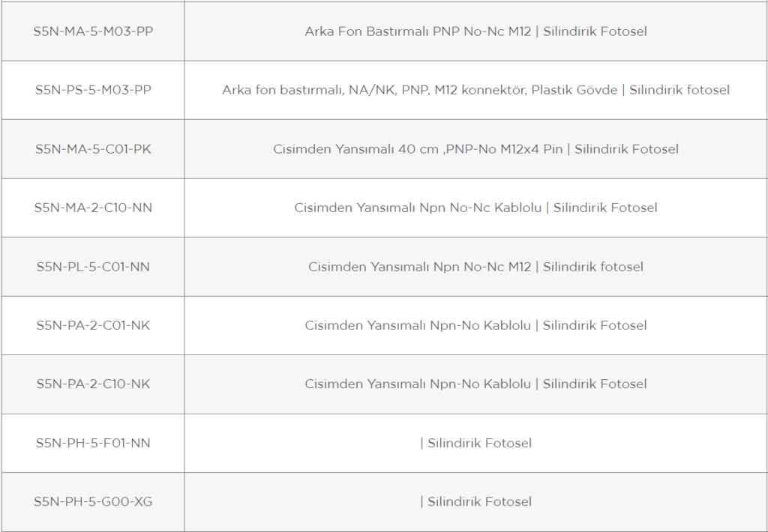The width and height of the screenshot is (768, 532).
Task: Select product code S5N-PL-5-C01-NN
Action: coord(93,267)
